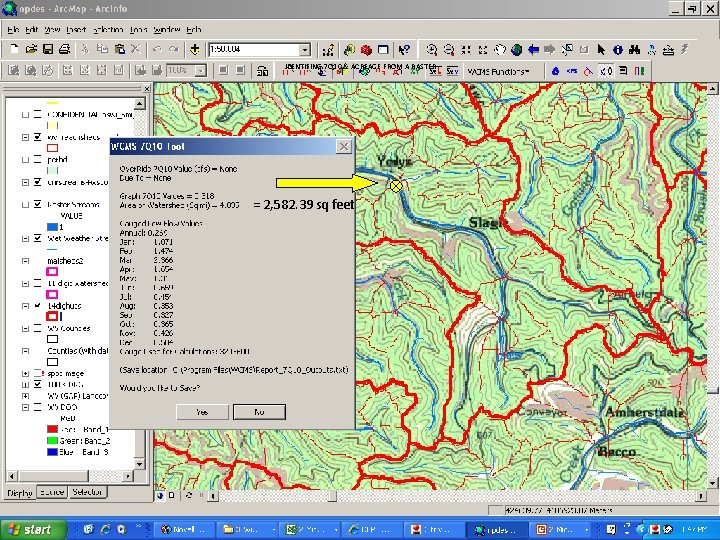
Task: Click the Save floppy disk icon
Action: tap(48, 49)
